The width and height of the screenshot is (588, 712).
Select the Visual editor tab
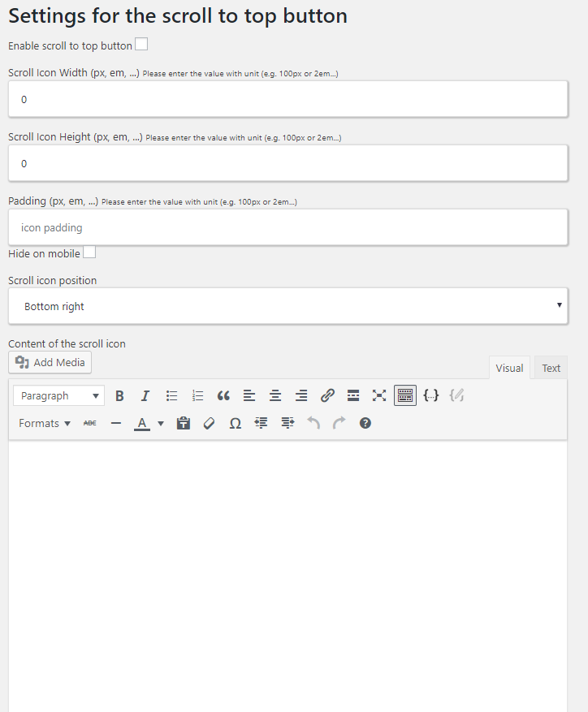click(509, 367)
